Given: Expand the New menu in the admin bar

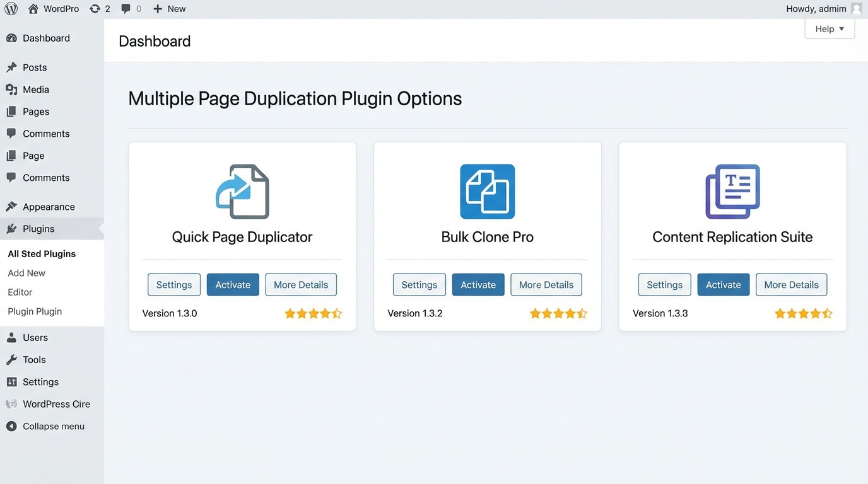Looking at the screenshot, I should 169,9.
